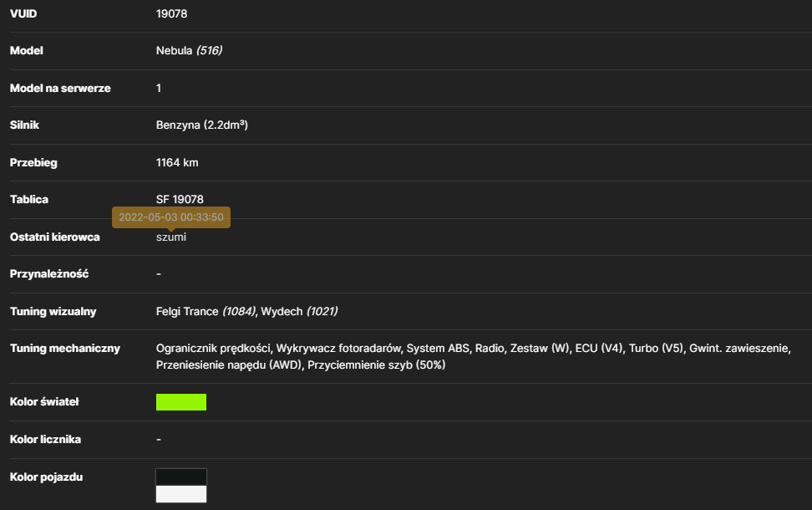812x510 pixels.
Task: Click the model ID (516)
Action: (209, 50)
